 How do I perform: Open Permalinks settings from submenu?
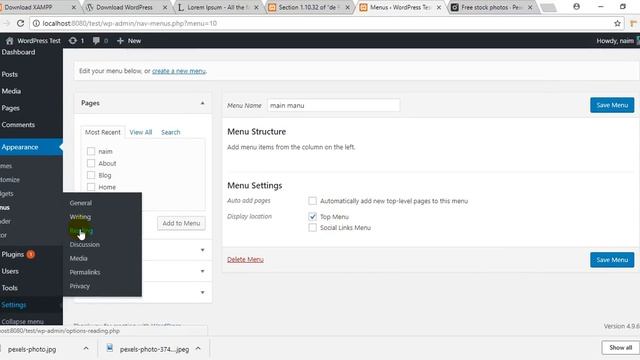85,272
